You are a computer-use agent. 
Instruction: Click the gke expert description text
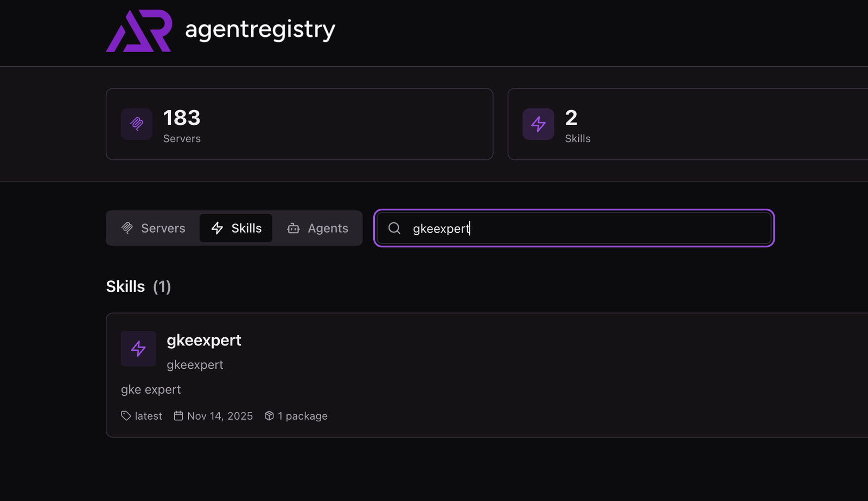pyautogui.click(x=151, y=389)
